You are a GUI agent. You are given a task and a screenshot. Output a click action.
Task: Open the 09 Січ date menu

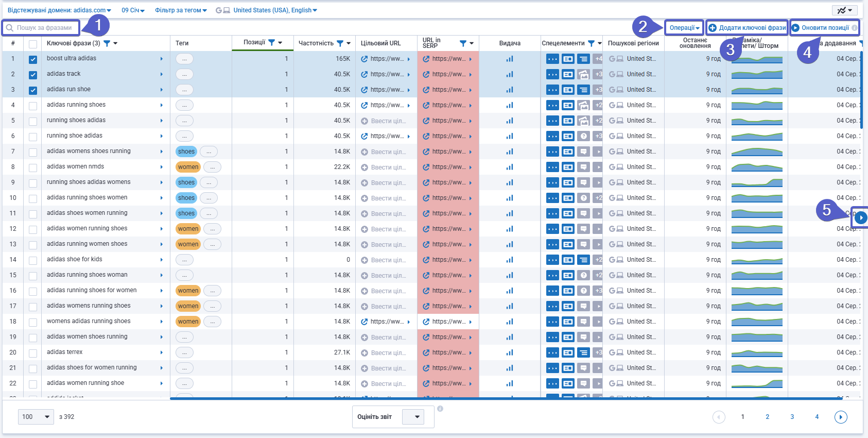(x=133, y=10)
